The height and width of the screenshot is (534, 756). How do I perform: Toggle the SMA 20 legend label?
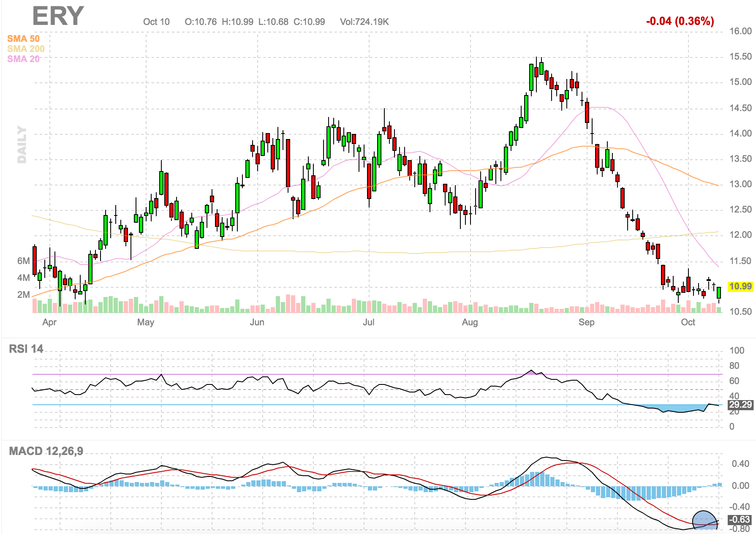[x=23, y=59]
